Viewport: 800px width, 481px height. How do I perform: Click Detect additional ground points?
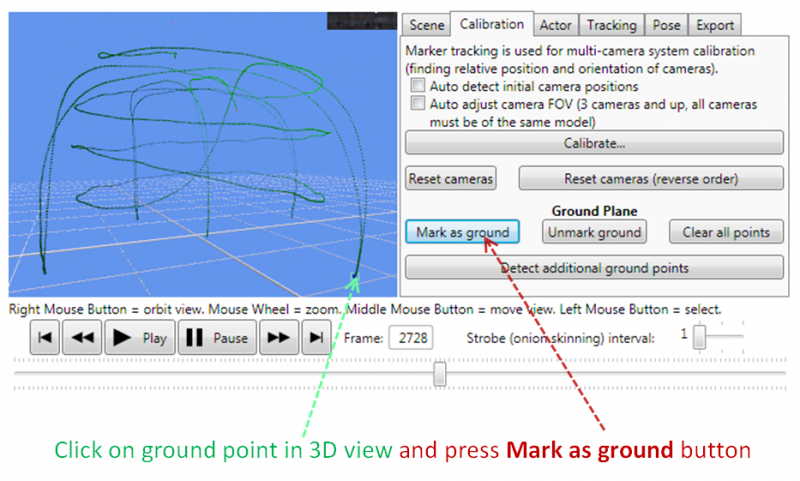pos(594,268)
